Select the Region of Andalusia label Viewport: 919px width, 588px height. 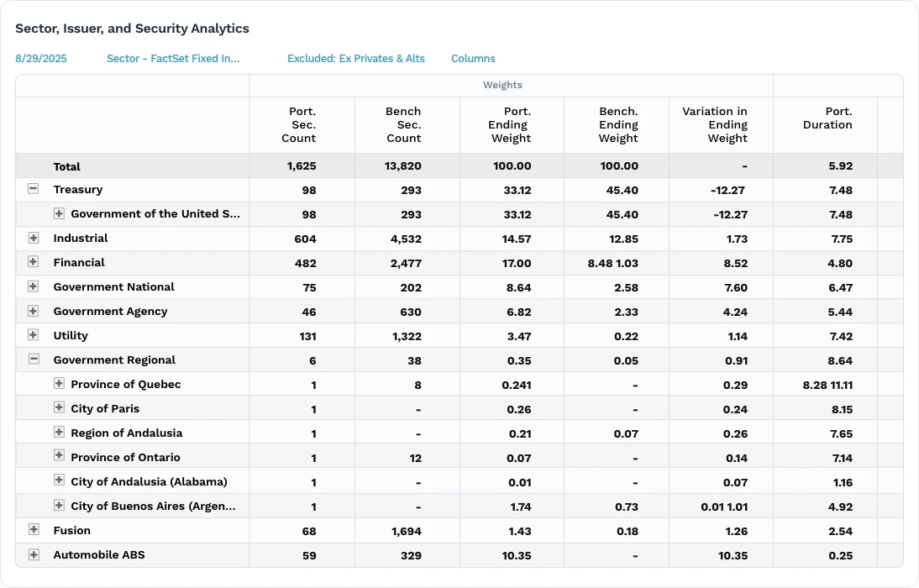pos(127,433)
